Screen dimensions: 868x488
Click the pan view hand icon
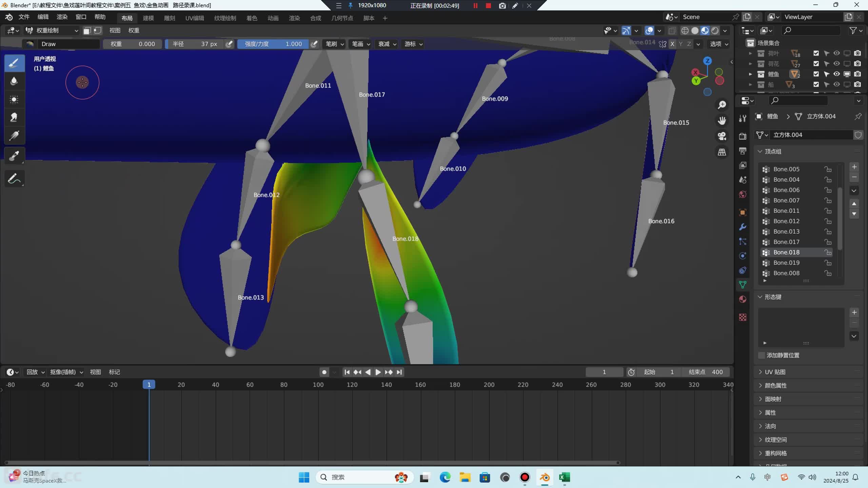tap(722, 120)
